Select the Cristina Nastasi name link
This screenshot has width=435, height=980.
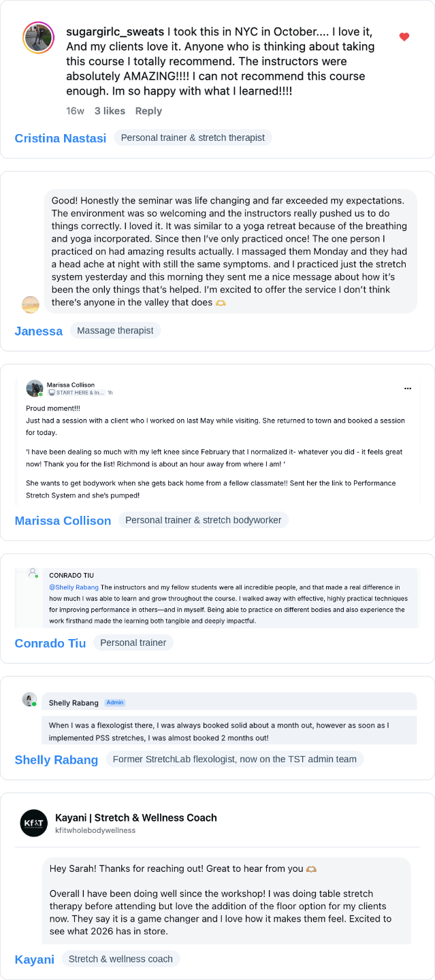[x=61, y=138]
